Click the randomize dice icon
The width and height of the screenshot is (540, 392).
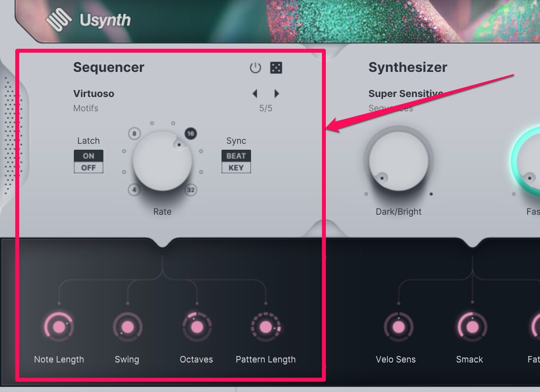(276, 67)
